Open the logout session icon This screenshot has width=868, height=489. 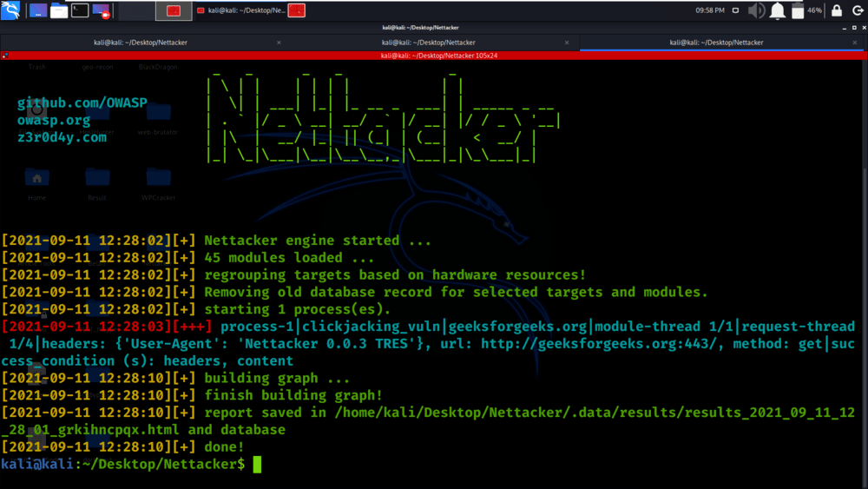[x=857, y=10]
